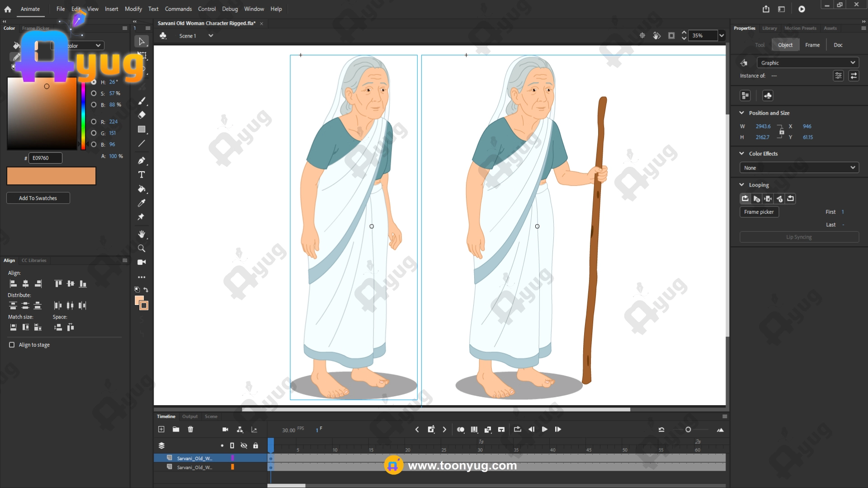The height and width of the screenshot is (488, 868).
Task: Select the Hand tool
Action: coord(142,234)
